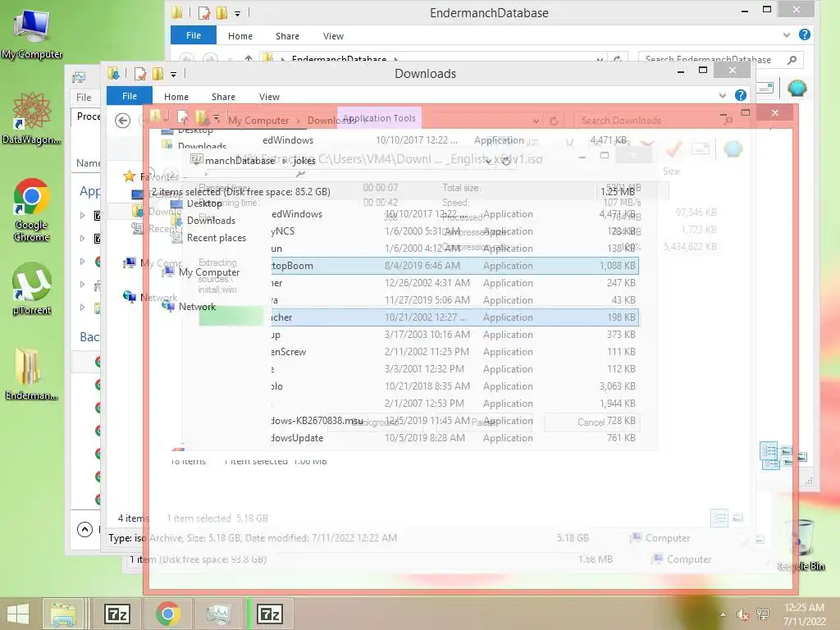This screenshot has height=630, width=840.
Task: Click properties icon in EndermanchDatabase title bar
Action: (x=204, y=12)
